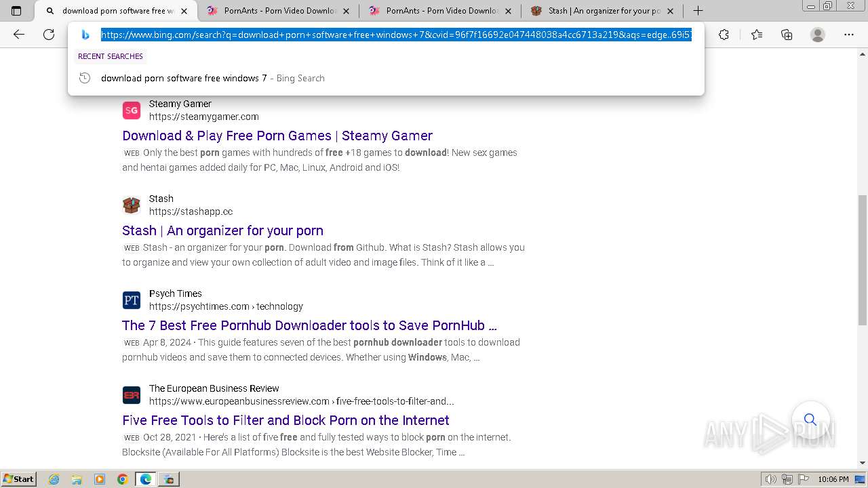Image resolution: width=868 pixels, height=488 pixels.
Task: Open the tab actions menu icon
Action: click(x=16, y=11)
